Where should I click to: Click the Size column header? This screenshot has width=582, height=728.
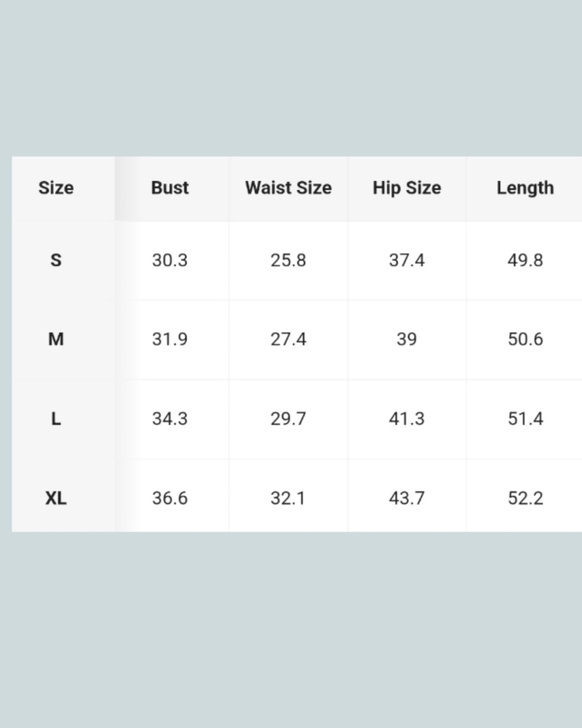pos(56,188)
